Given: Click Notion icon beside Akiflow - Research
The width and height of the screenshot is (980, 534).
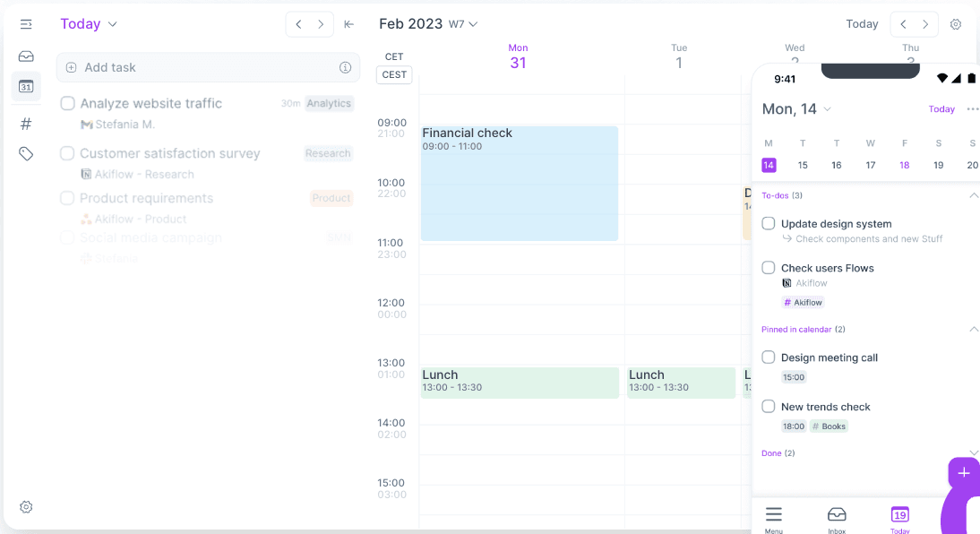Looking at the screenshot, I should (x=86, y=174).
